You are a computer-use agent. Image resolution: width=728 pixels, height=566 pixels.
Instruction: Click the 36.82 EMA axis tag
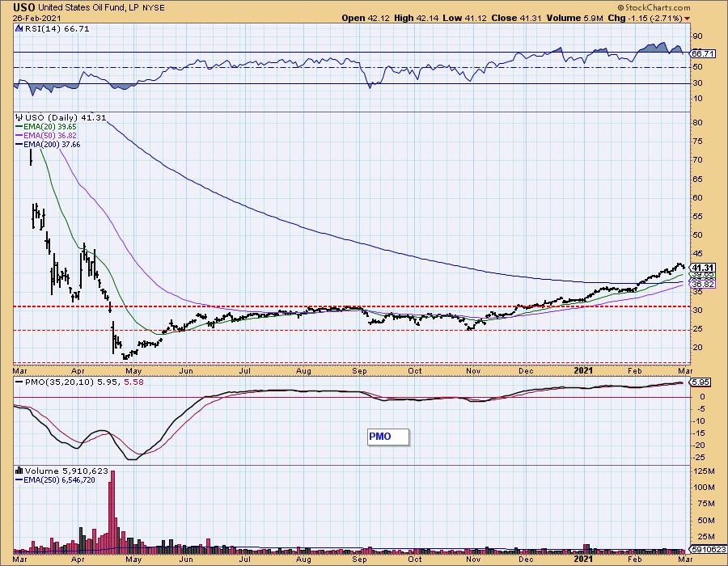click(x=703, y=284)
